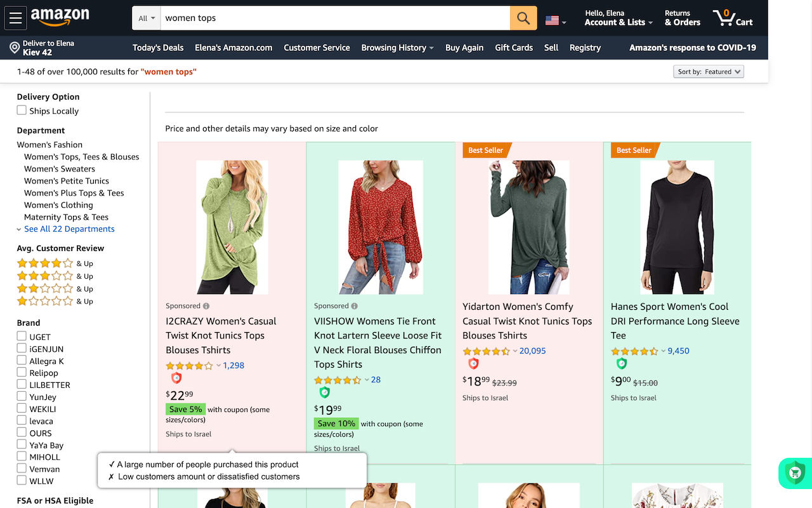Click the Sponsored info icon on I2CRAZY
This screenshot has width=812, height=508.
point(206,306)
